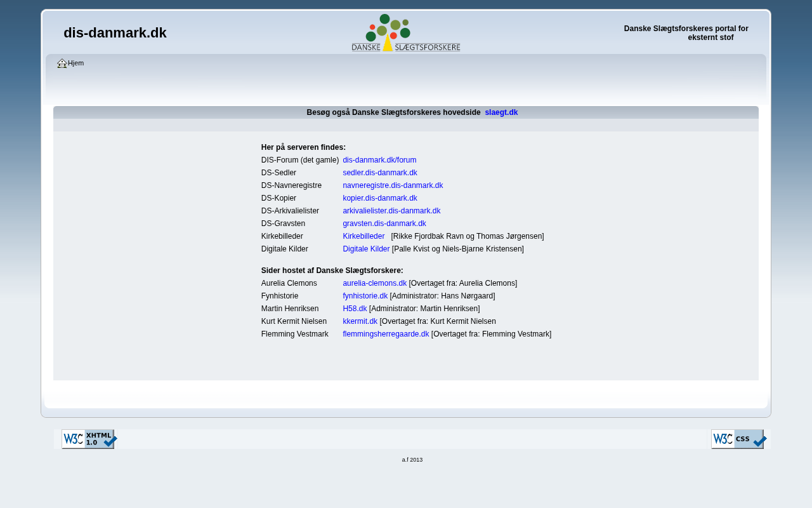Select the 'DIS-Forum (det gamle)' label

[300, 160]
